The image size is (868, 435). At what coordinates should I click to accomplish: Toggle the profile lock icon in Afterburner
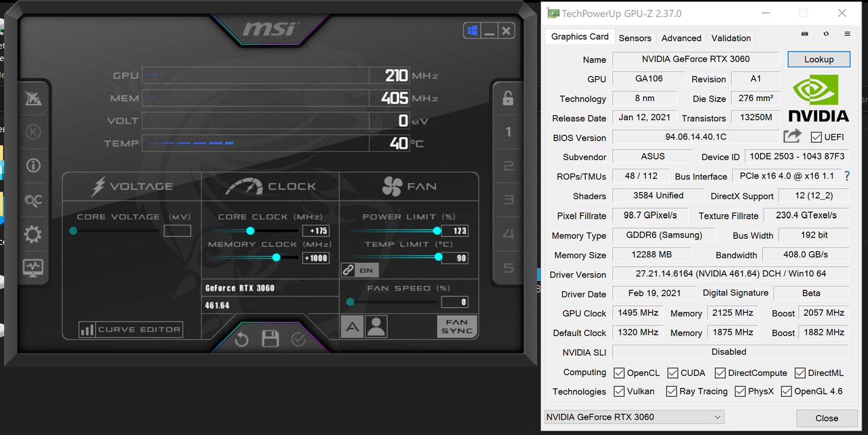tap(508, 98)
